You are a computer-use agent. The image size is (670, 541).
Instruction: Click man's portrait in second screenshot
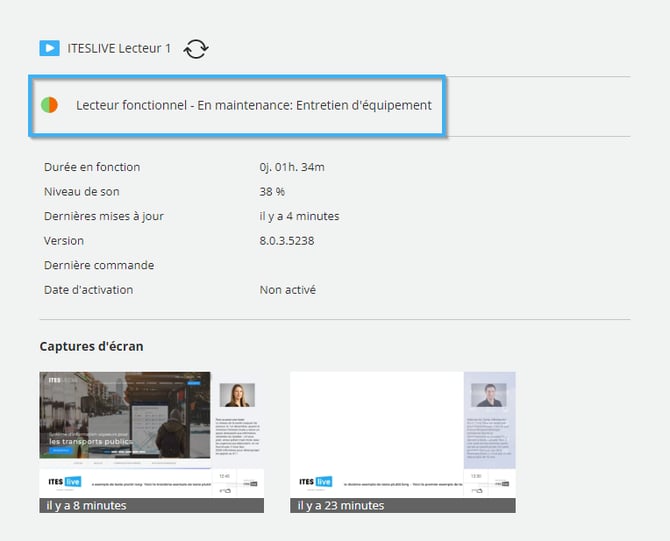click(489, 394)
